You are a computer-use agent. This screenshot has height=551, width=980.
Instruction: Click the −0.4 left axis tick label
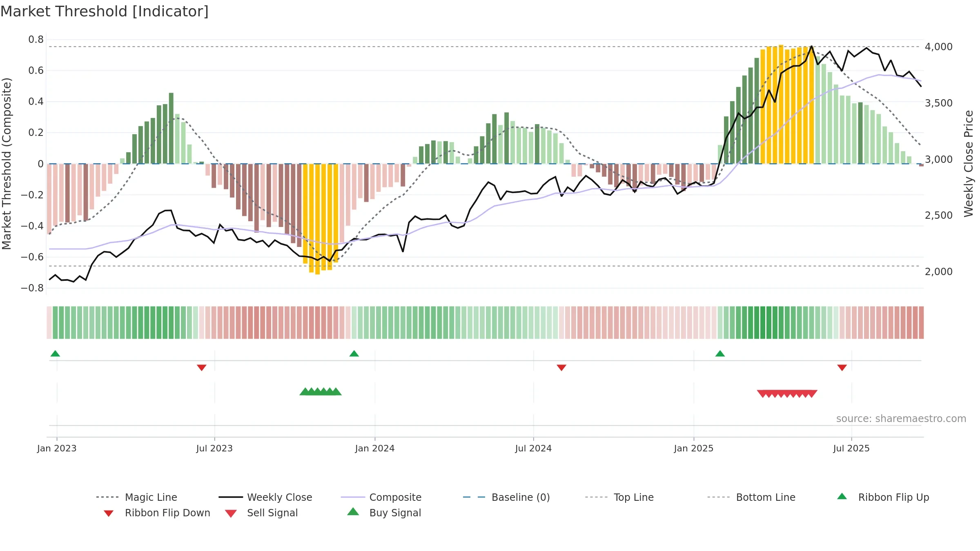32,226
